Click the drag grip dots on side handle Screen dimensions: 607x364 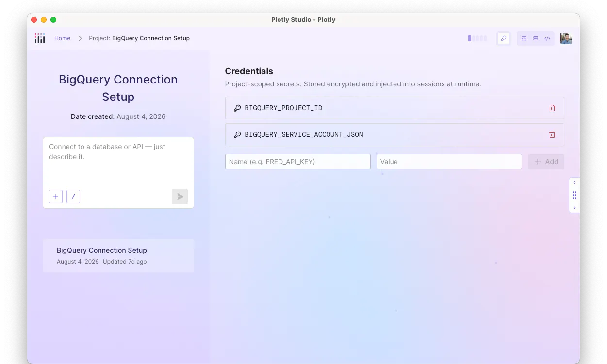point(574,195)
